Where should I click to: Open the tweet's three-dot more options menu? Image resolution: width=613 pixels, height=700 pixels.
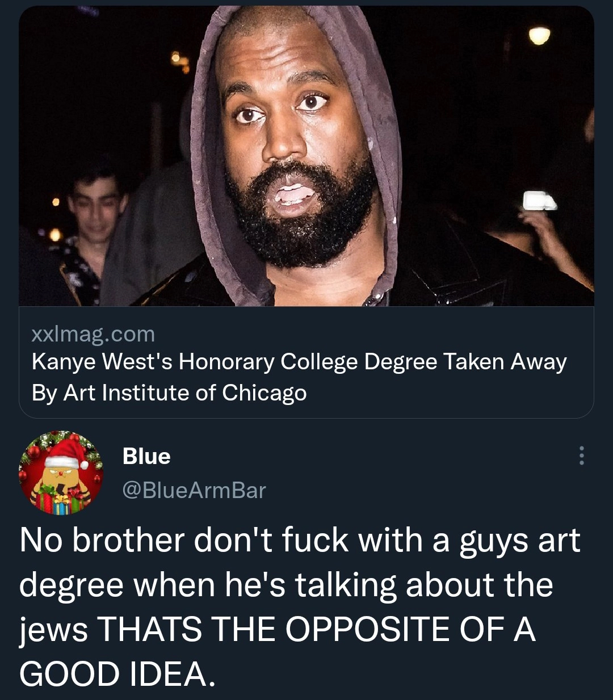coord(581,456)
